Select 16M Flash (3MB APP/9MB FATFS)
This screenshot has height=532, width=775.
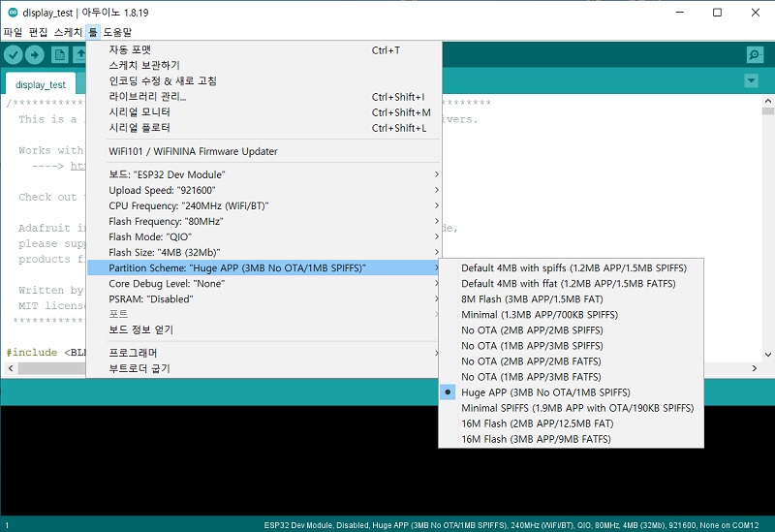[x=571, y=439]
